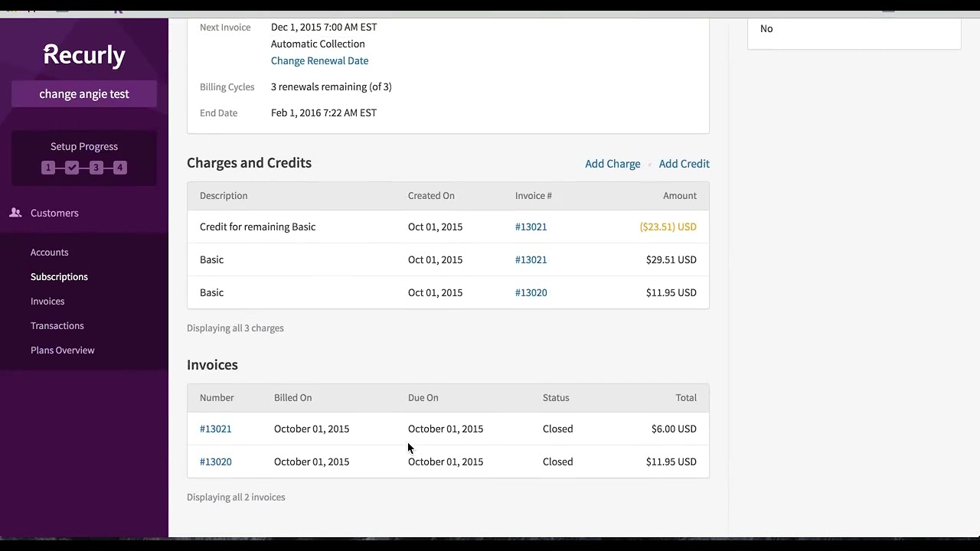Open invoice #13021 in the Invoices table
The height and width of the screenshot is (551, 980).
[215, 429]
